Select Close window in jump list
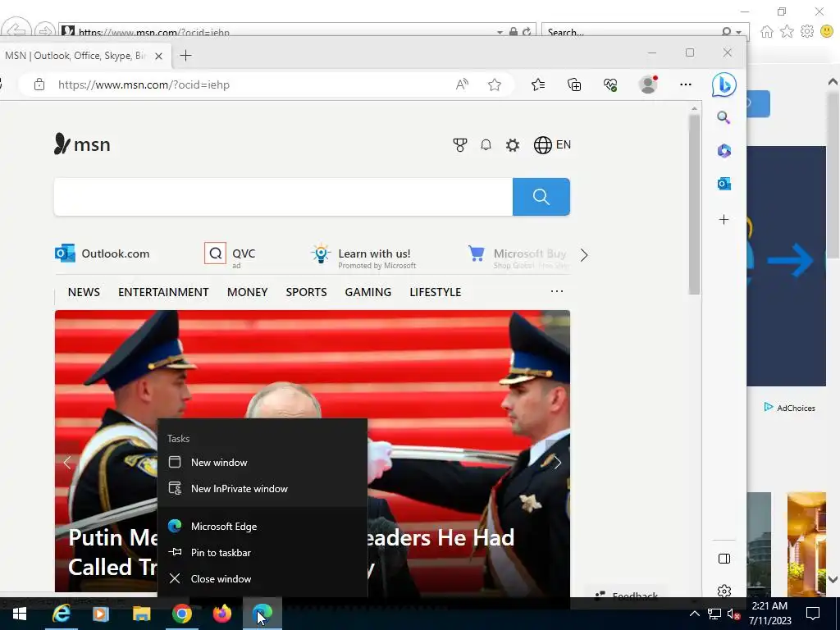Viewport: 840px width, 630px height. (262, 578)
